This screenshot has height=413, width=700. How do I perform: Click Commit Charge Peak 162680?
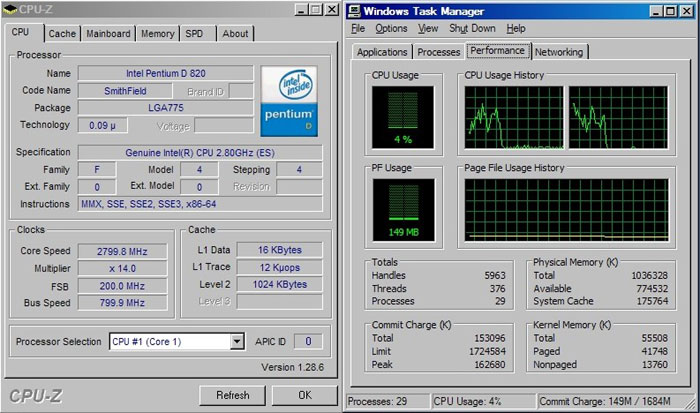(490, 364)
